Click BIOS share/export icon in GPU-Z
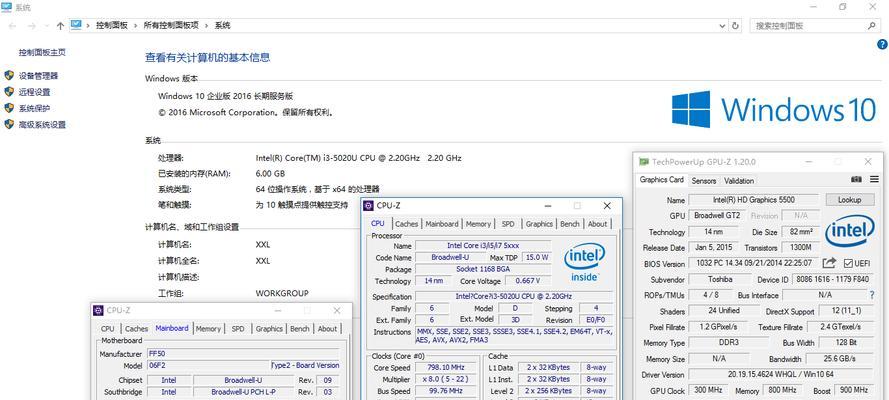This screenshot has height=400, width=889. pyautogui.click(x=829, y=263)
